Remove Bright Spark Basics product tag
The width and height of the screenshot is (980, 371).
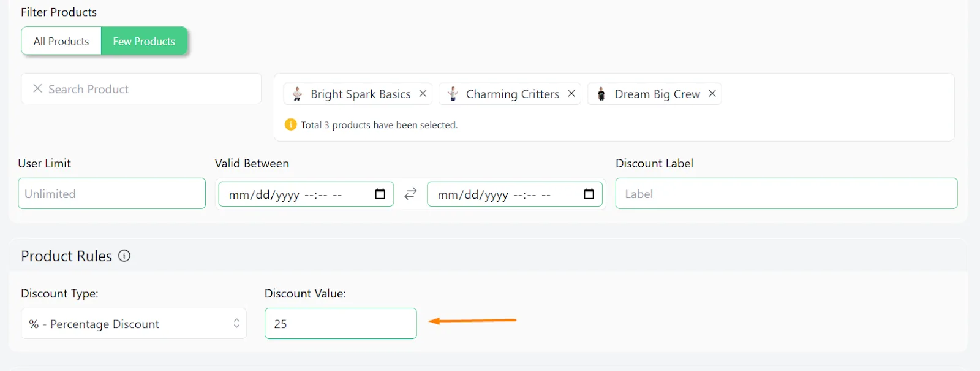pos(423,94)
